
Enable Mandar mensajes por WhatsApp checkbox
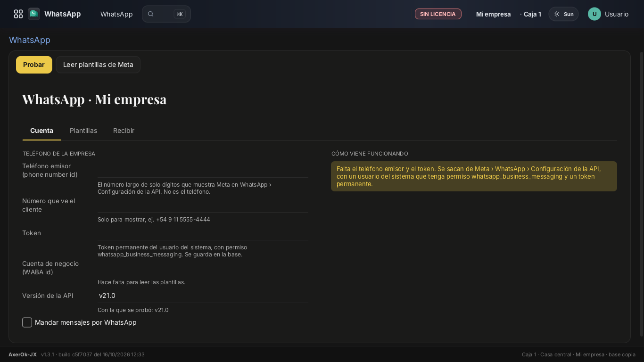coord(27,322)
